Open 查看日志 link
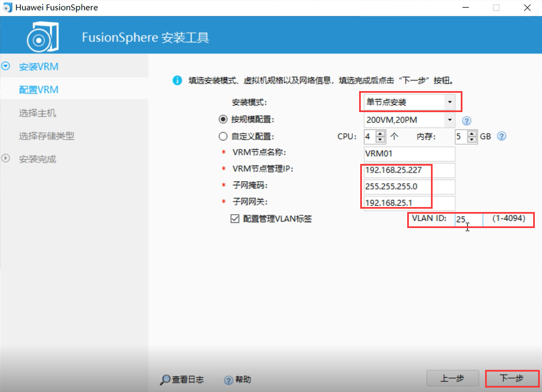The image size is (542, 392). (182, 380)
